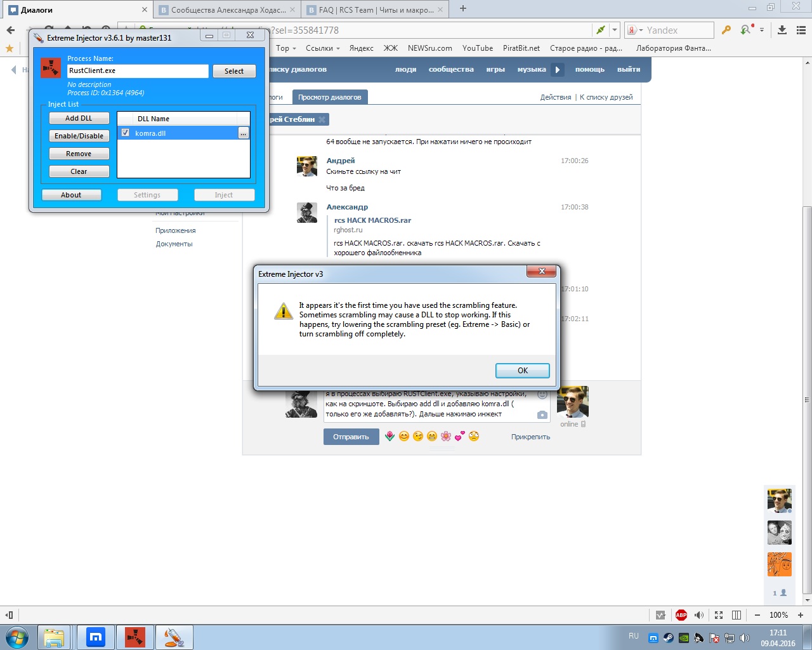Open игры in the VK header

tap(495, 69)
